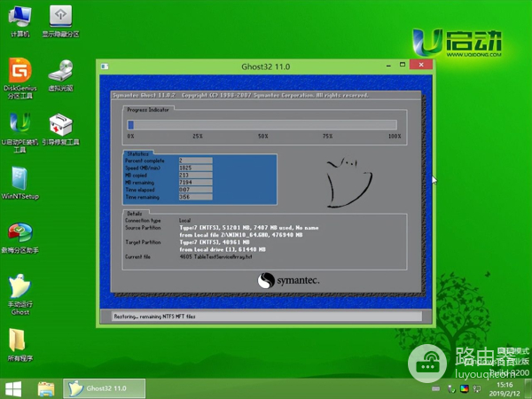Click the colorful display tray icon
532x399 pixels.
pyautogui.click(x=465, y=389)
